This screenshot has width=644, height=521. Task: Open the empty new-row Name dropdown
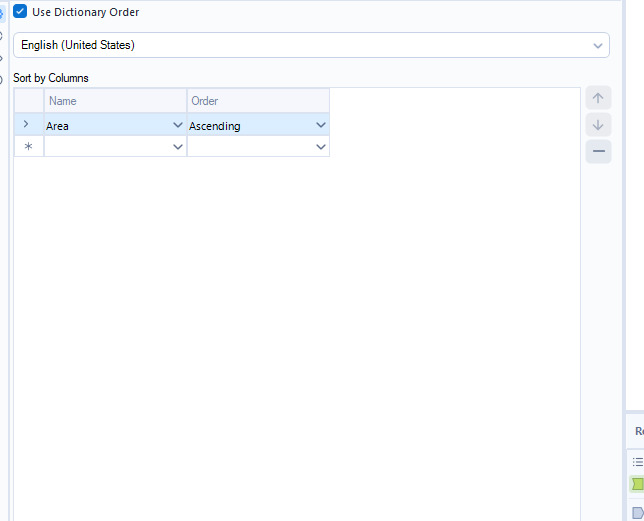pyautogui.click(x=177, y=147)
